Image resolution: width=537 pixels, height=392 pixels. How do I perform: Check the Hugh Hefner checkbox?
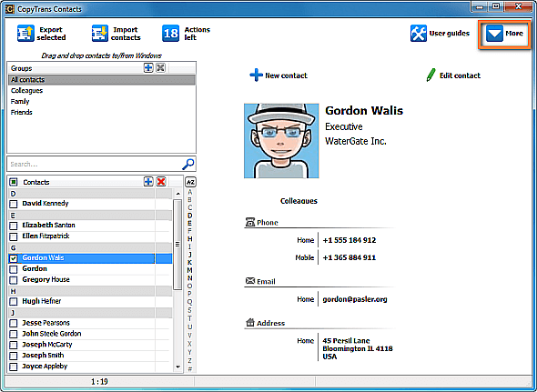[x=14, y=302]
